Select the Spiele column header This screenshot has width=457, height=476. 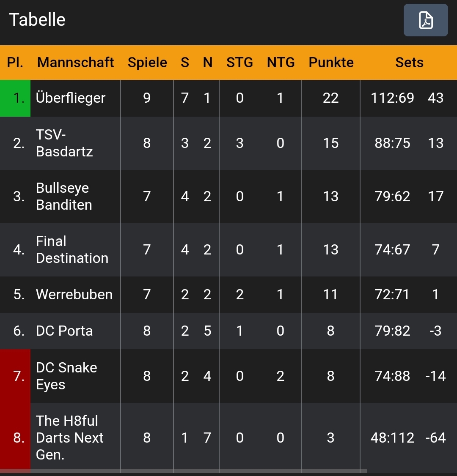(147, 63)
